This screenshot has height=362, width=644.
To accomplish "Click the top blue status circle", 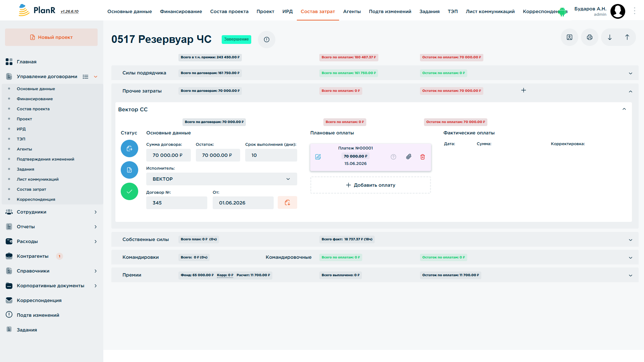I will point(129,148).
